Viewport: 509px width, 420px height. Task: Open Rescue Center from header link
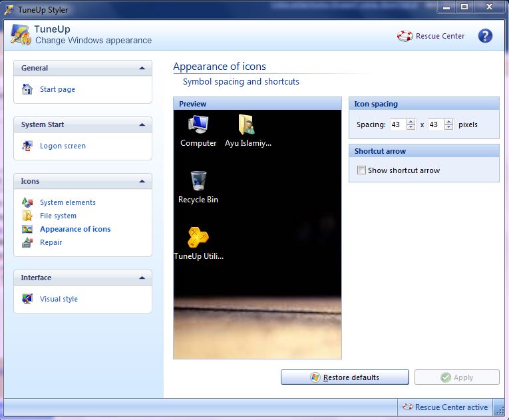pos(440,36)
